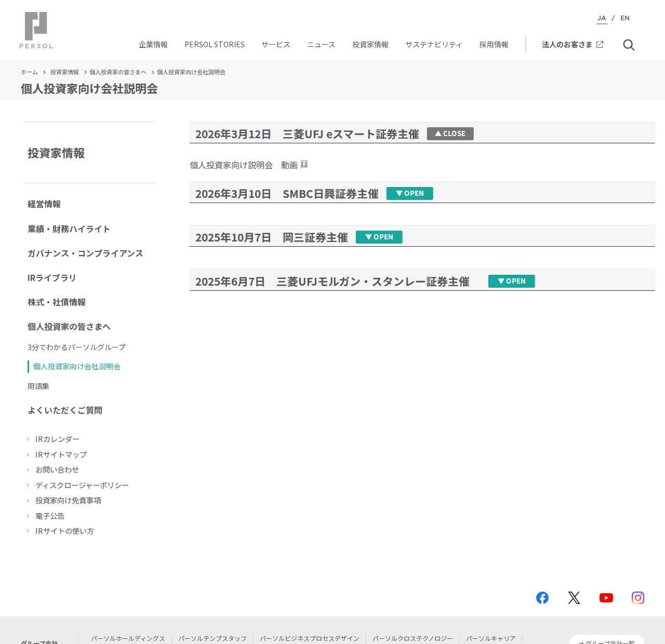This screenshot has height=644, width=665.
Task: Expand the 三菱UFJモルガン・スタンレー証券主催 section with OPEN
Action: pyautogui.click(x=512, y=281)
